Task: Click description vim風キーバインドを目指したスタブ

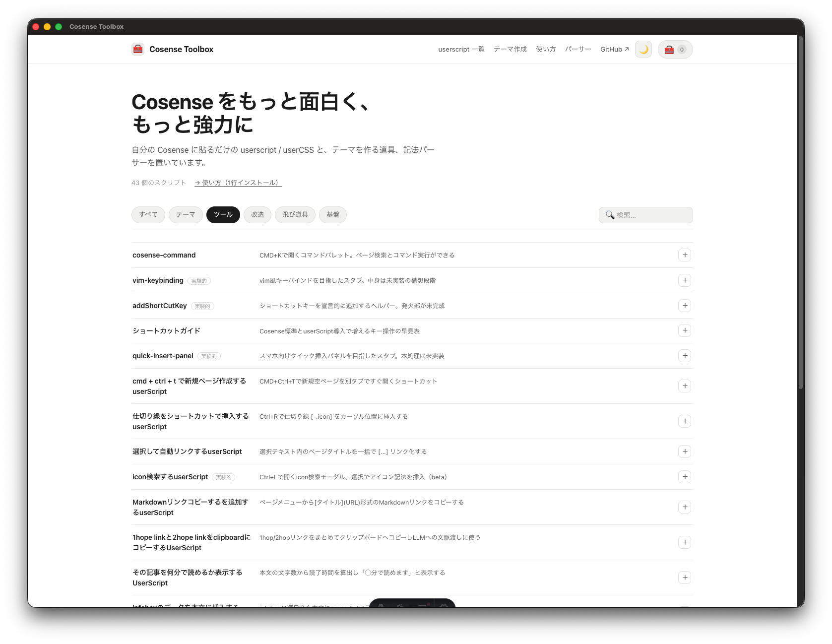Action: [347, 280]
